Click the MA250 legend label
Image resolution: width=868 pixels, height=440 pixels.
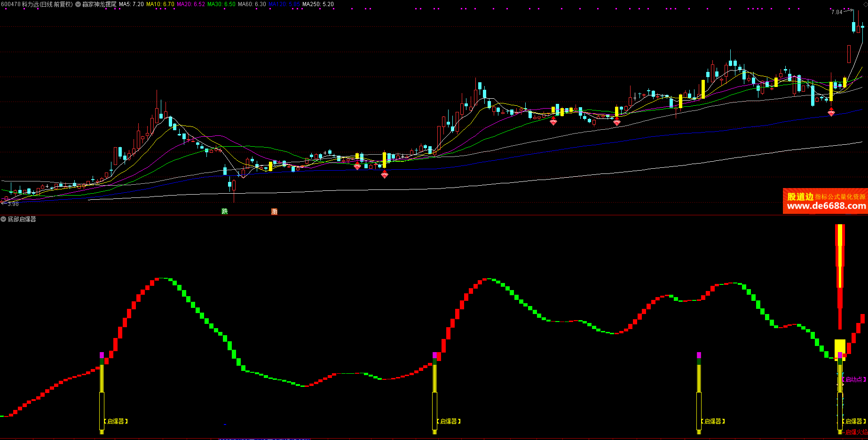pyautogui.click(x=318, y=4)
